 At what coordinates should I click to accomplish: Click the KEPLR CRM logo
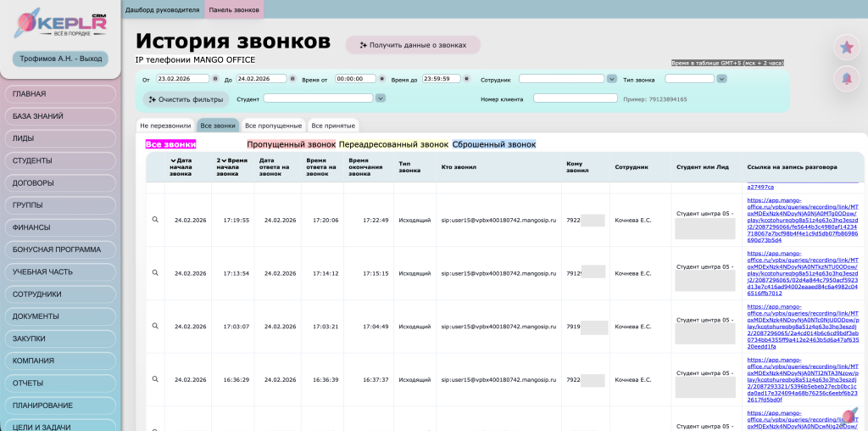pos(60,25)
